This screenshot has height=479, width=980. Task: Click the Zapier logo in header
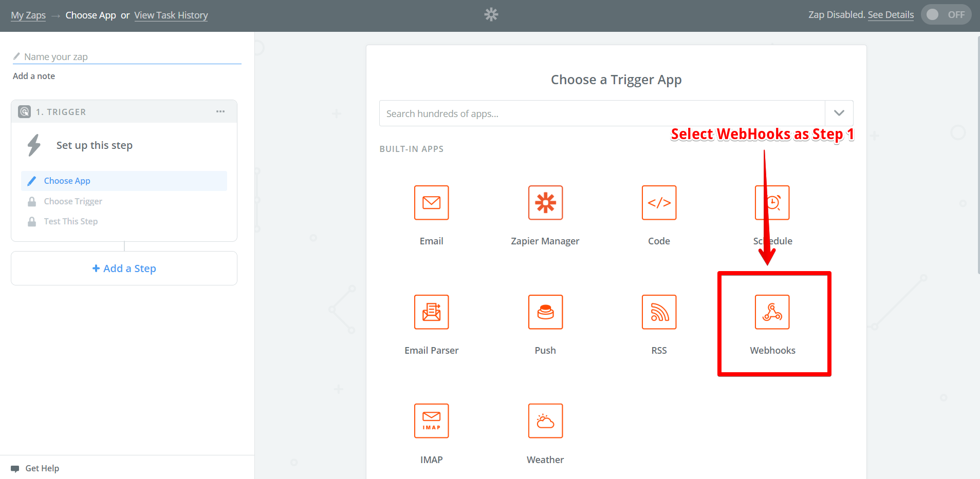pyautogui.click(x=491, y=14)
